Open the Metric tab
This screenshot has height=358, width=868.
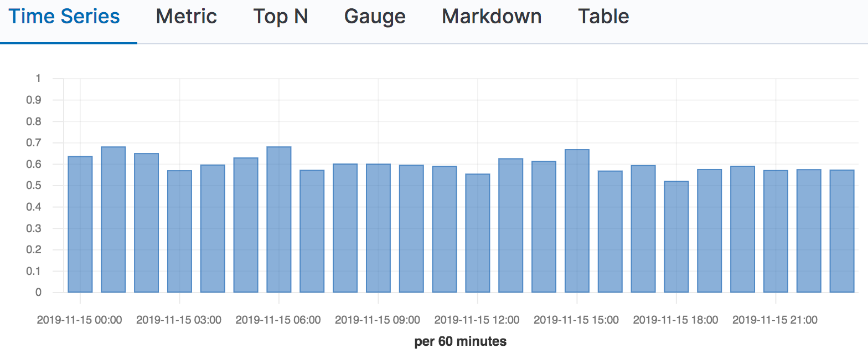click(x=187, y=17)
